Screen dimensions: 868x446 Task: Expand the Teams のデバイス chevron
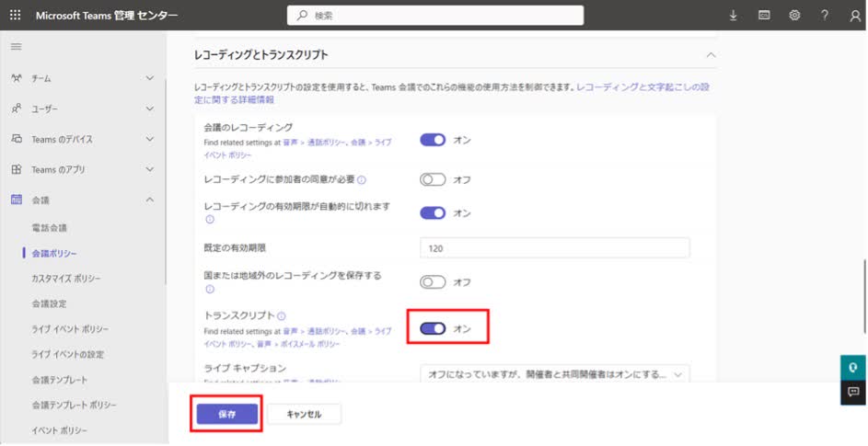149,139
